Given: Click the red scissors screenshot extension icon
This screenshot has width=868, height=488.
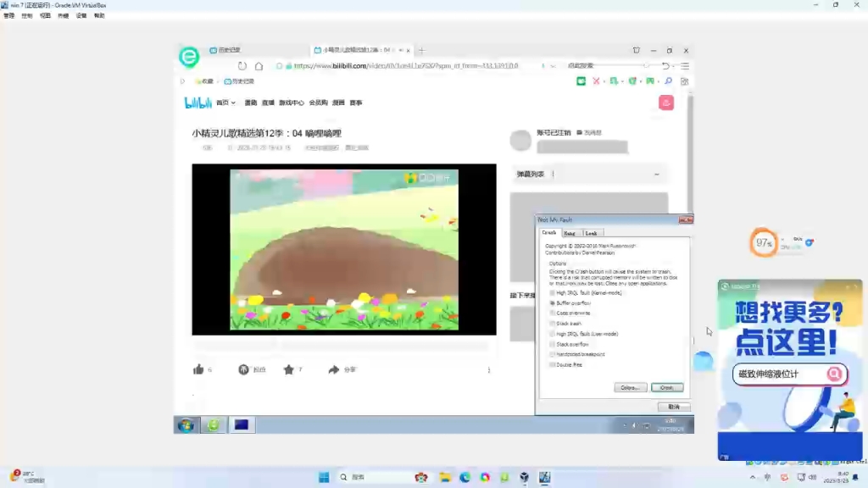Looking at the screenshot, I should 596,81.
